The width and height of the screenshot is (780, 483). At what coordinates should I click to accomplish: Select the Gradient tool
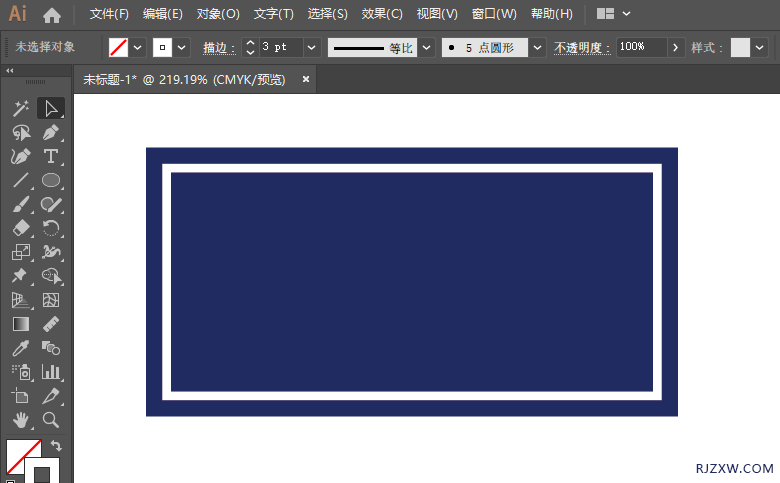click(x=20, y=324)
